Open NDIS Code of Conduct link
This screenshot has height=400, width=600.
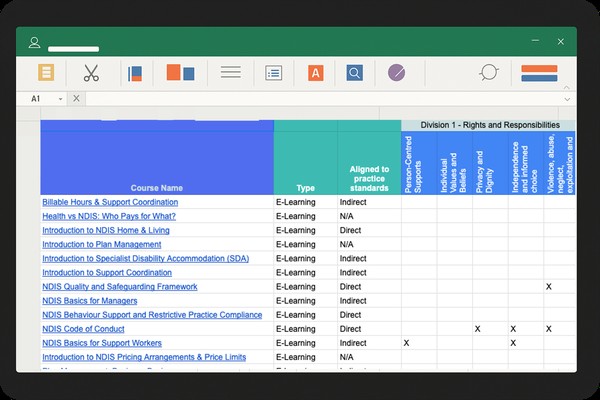coord(83,329)
